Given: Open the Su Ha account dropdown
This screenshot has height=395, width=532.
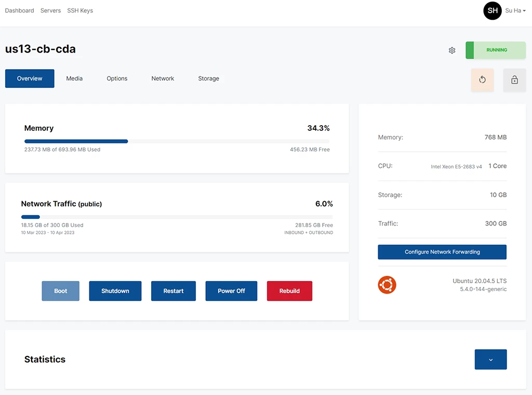Looking at the screenshot, I should (515, 10).
